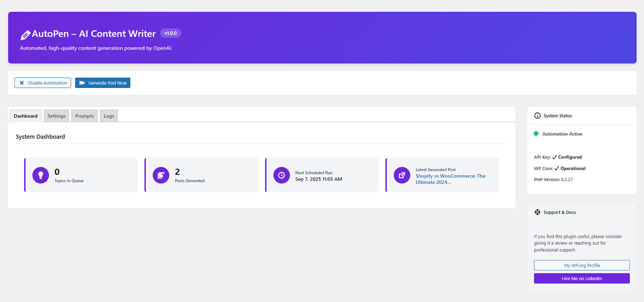
Task: Click the AutoPen pencil logo icon
Action: (x=25, y=35)
